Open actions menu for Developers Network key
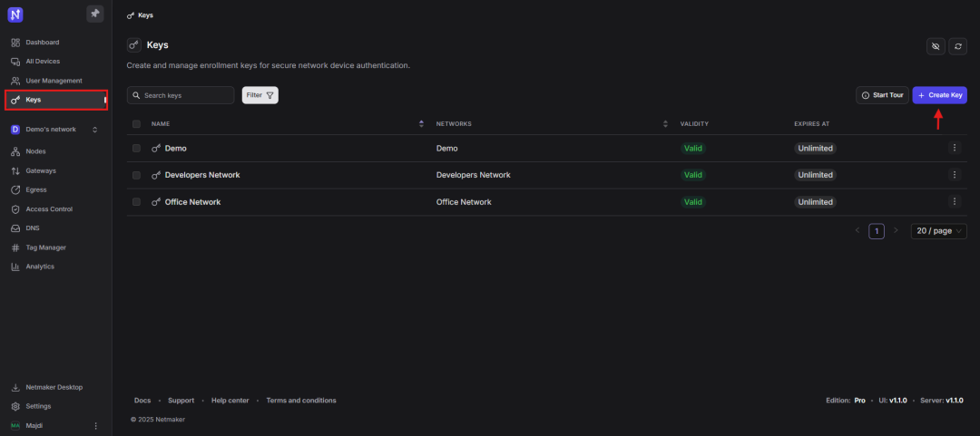This screenshot has height=436, width=980. pos(954,175)
